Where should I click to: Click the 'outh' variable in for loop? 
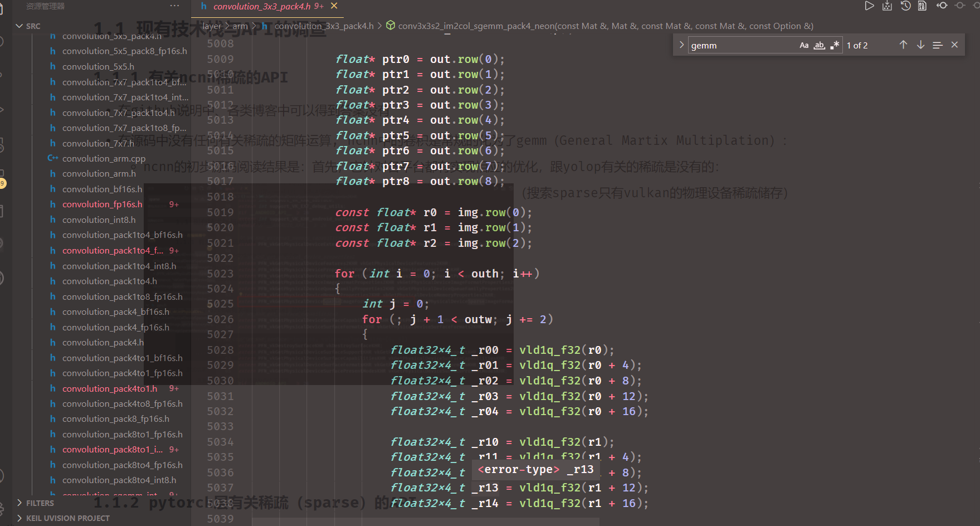tap(485, 274)
